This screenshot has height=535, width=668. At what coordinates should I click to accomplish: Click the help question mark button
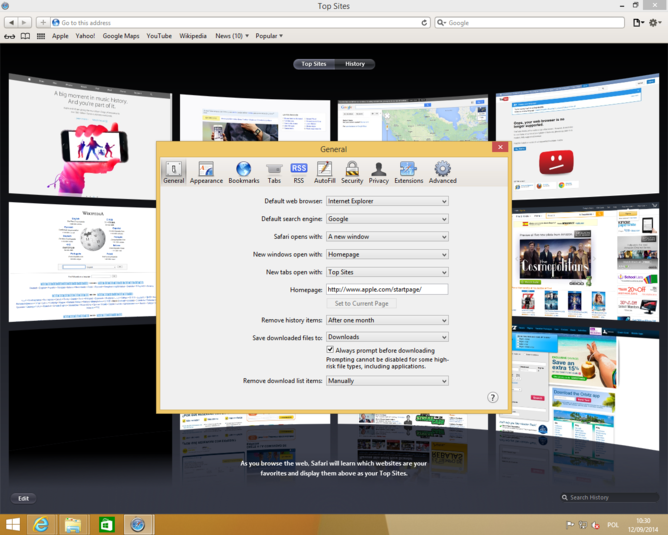click(492, 397)
